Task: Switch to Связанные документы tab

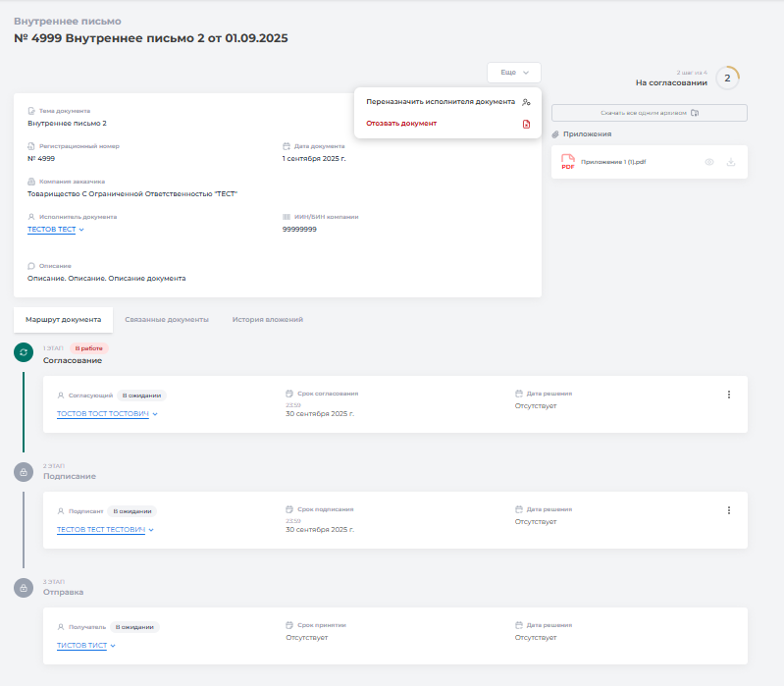Action: (167, 320)
